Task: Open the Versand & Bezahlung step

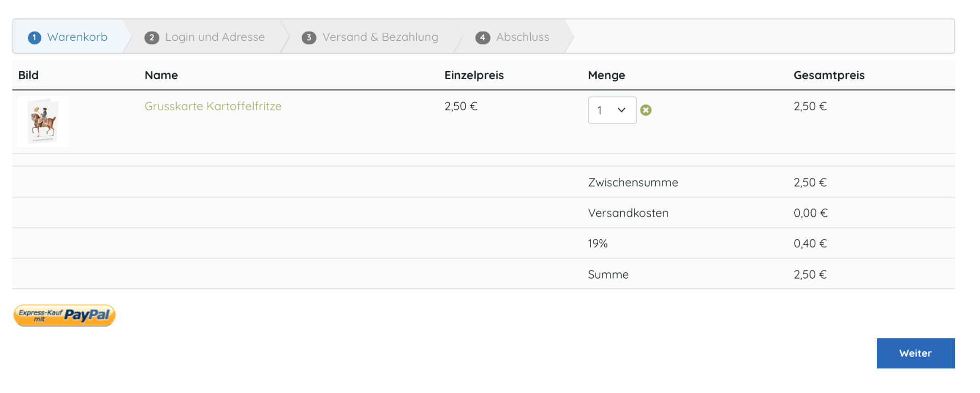Action: [380, 37]
